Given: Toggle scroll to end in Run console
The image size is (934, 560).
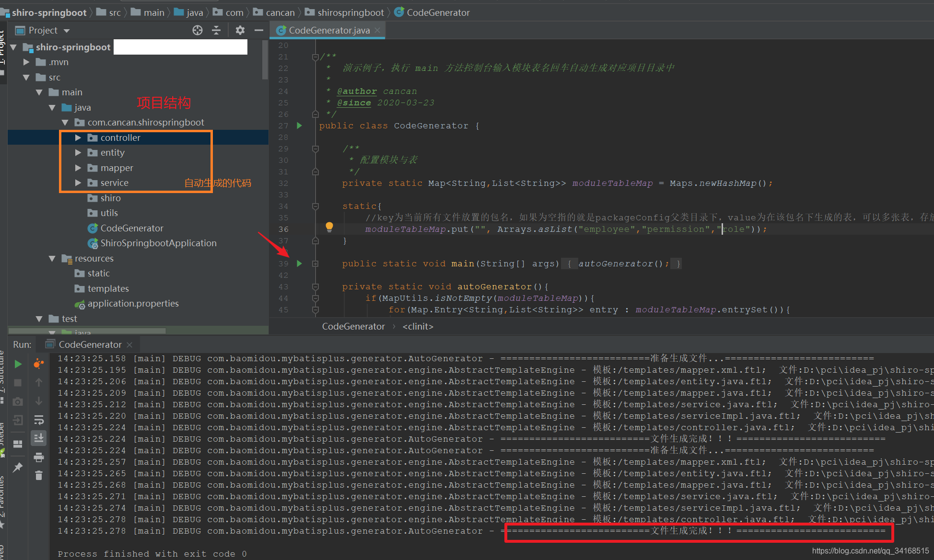Looking at the screenshot, I should pos(39,438).
